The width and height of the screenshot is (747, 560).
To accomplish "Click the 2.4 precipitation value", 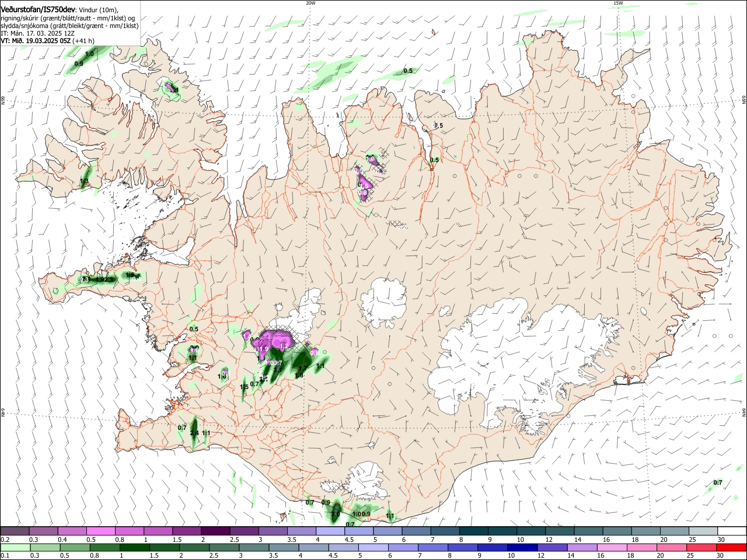I will (x=194, y=433).
